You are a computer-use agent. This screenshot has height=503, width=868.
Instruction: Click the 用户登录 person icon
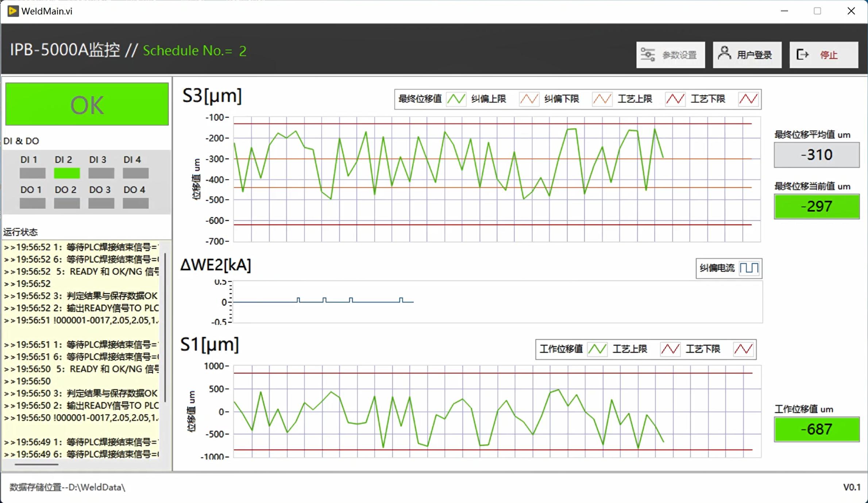[x=724, y=53]
